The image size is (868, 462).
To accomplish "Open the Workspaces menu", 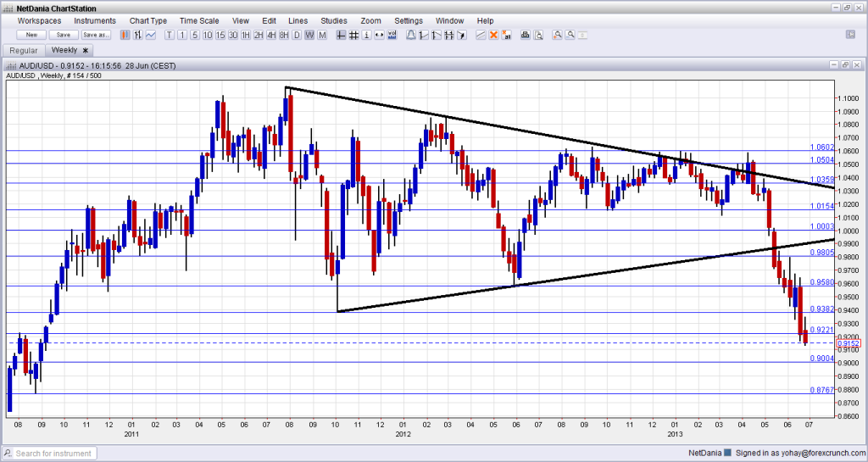I will coord(39,20).
